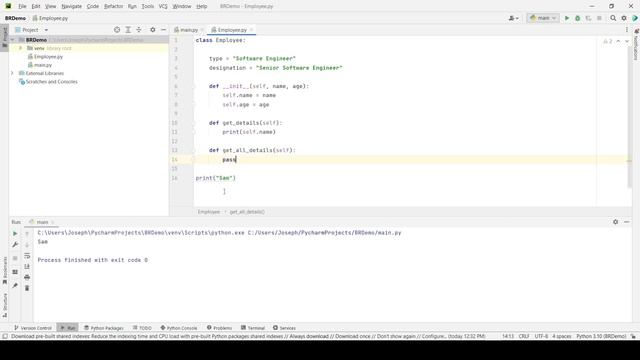Select Employee.py in the project tree

[45, 57]
